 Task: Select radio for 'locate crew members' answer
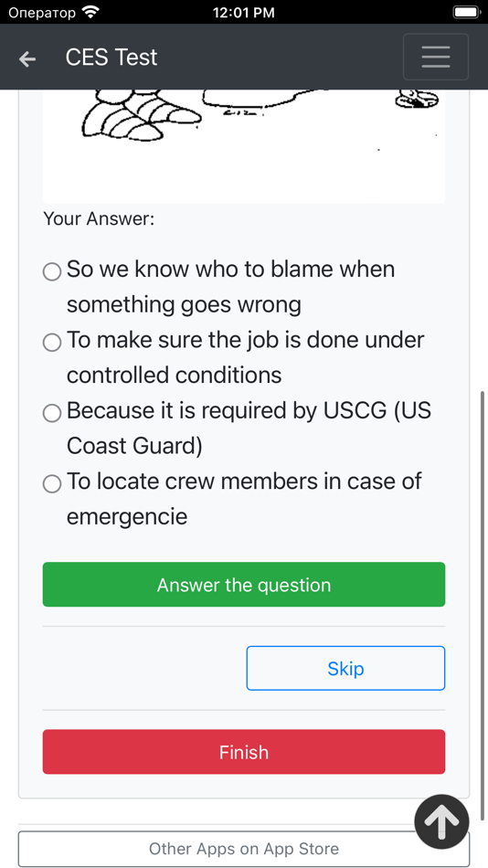click(52, 484)
